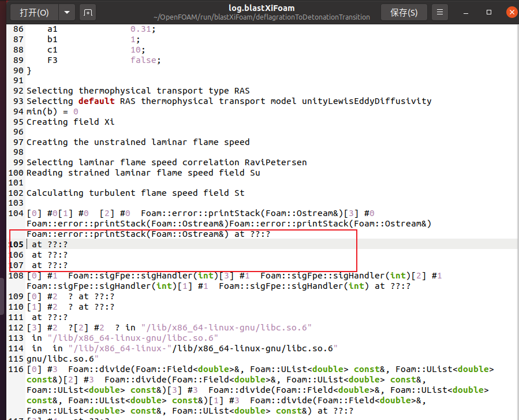Click the 打开(O) open file button
Viewport: 519px width, 420px height.
click(34, 12)
